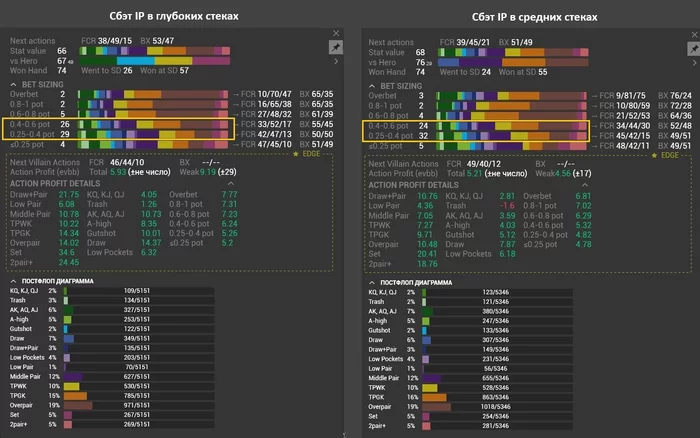Click FCR 38/49/15 in Next actions
This screenshot has width=700, height=438.
pos(106,41)
